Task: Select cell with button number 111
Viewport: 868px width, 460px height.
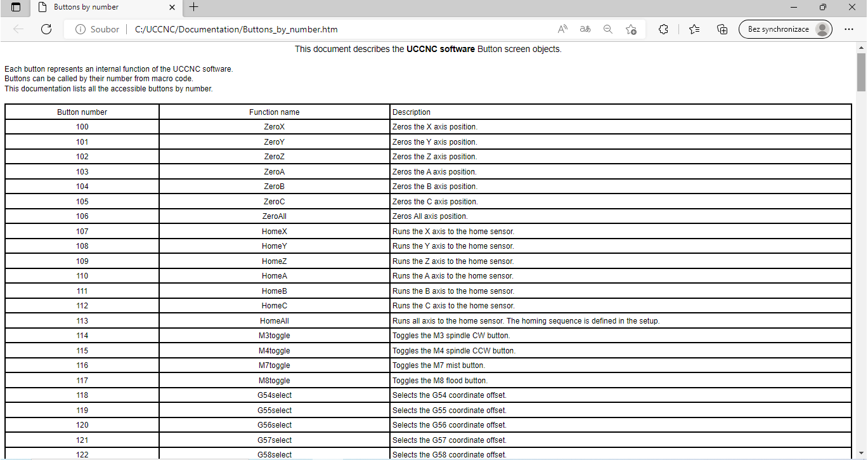Action: point(82,291)
